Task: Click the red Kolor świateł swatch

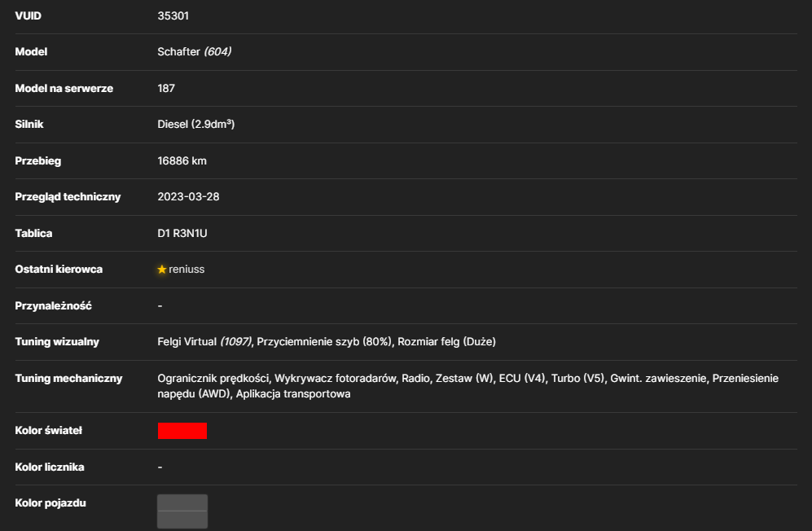Action: tap(182, 431)
